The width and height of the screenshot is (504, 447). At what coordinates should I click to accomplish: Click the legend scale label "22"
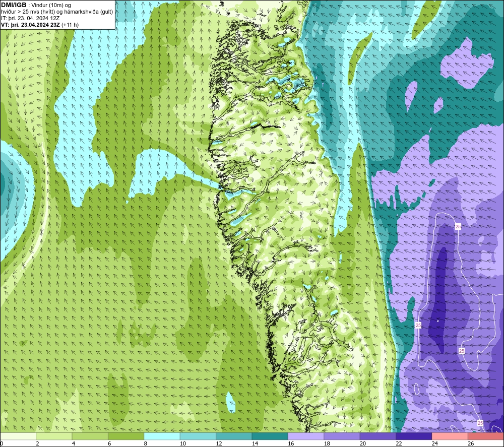399,443
